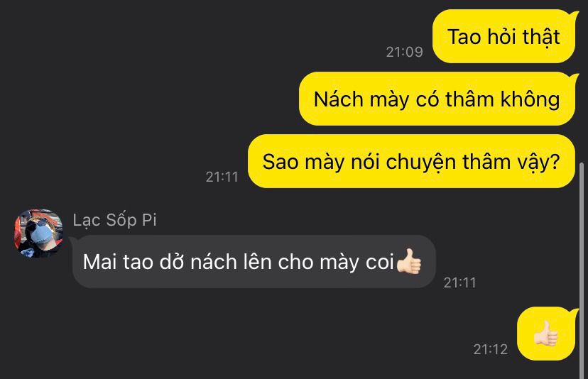The height and width of the screenshot is (379, 588).
Task: Select the "Tao hỏi thật" message bubble
Action: [x=503, y=36]
